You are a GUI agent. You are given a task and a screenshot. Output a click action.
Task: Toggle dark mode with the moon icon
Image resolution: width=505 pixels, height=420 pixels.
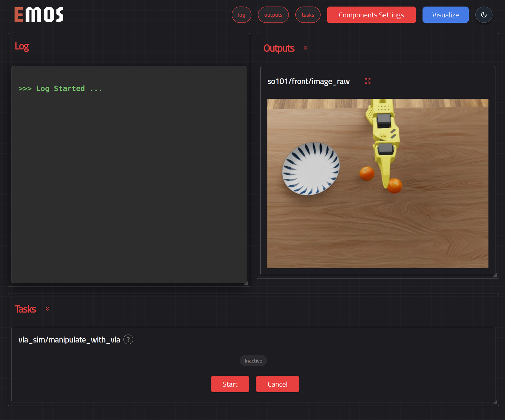[x=484, y=15]
